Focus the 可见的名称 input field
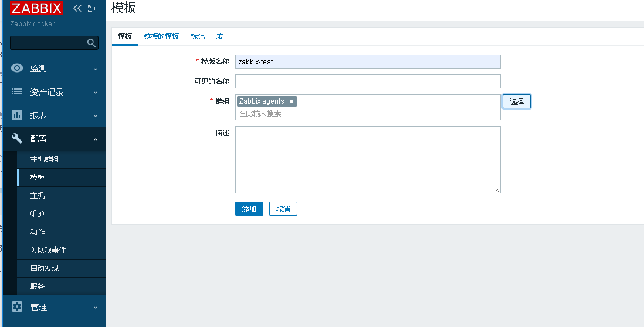 click(368, 81)
